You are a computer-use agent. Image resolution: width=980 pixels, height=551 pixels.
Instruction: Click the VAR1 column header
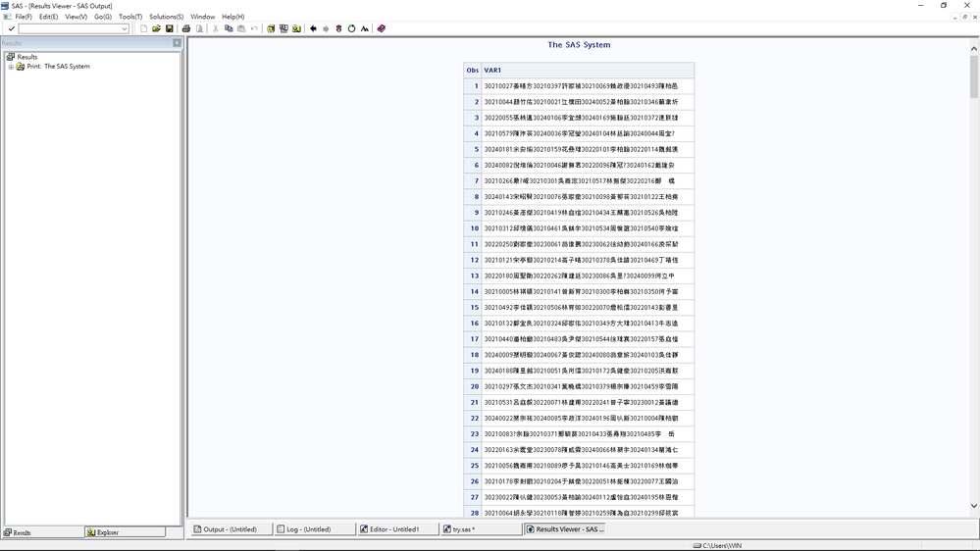[x=588, y=71]
